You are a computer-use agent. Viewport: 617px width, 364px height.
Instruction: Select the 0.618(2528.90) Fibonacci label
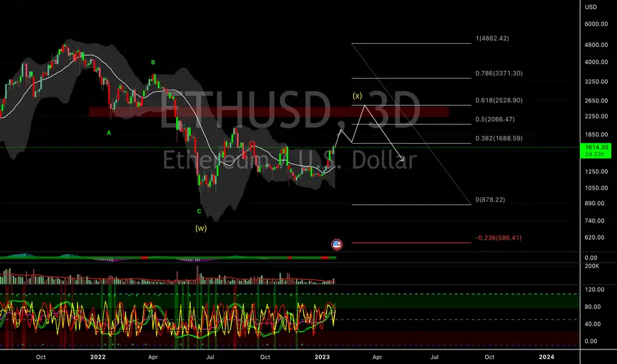point(498,101)
